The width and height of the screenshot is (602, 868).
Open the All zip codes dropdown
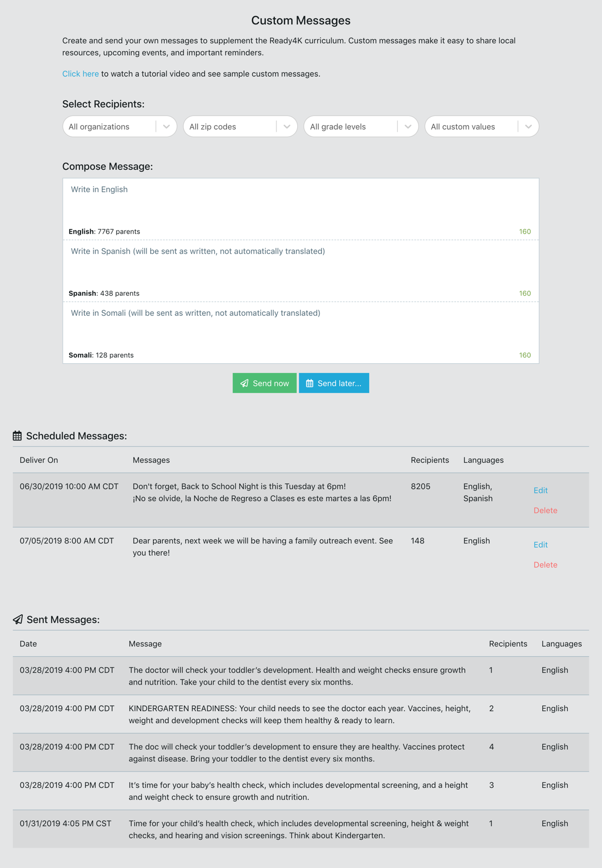[287, 126]
